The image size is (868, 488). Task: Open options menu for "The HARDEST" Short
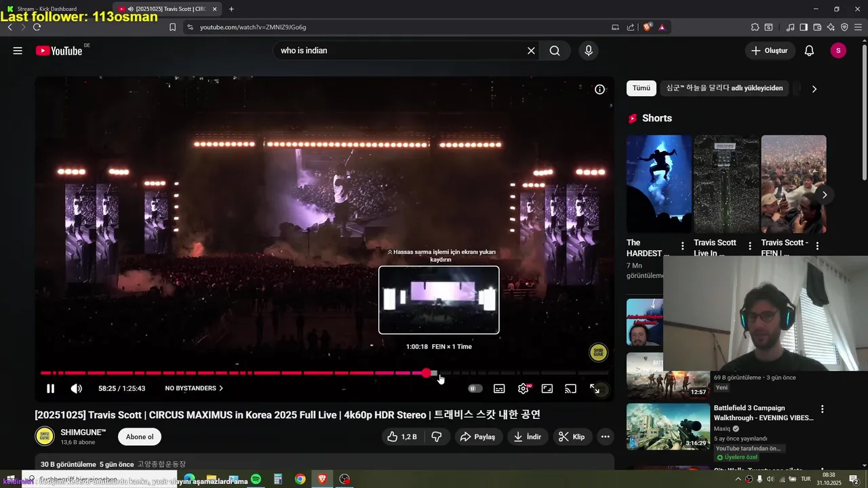[x=682, y=246]
